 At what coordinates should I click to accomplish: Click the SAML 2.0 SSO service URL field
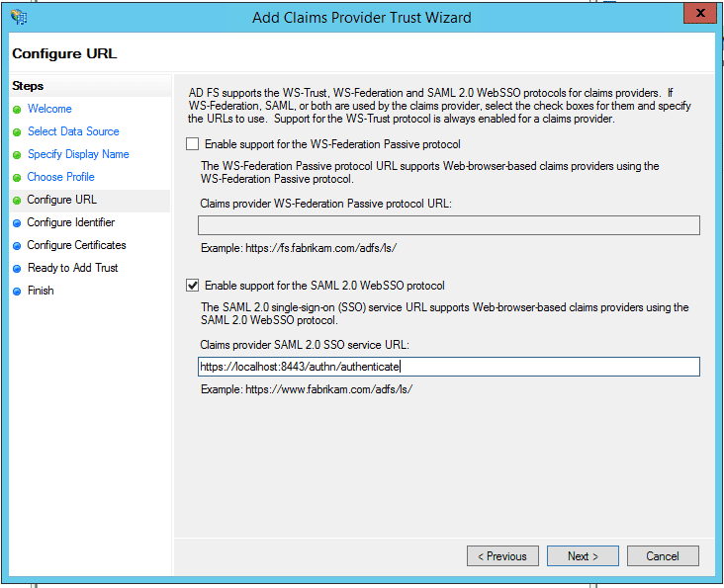click(x=448, y=367)
